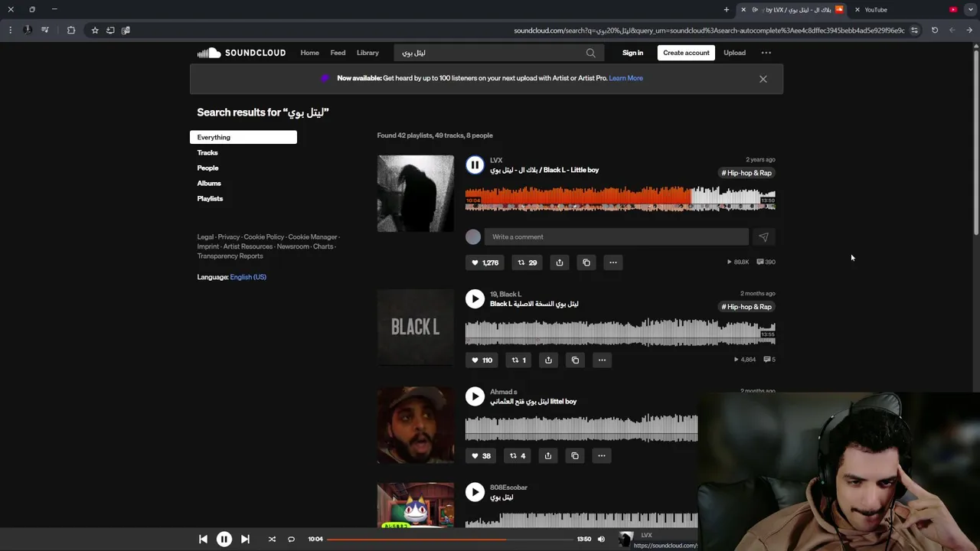
Task: Click the Sign in button
Action: click(632, 53)
